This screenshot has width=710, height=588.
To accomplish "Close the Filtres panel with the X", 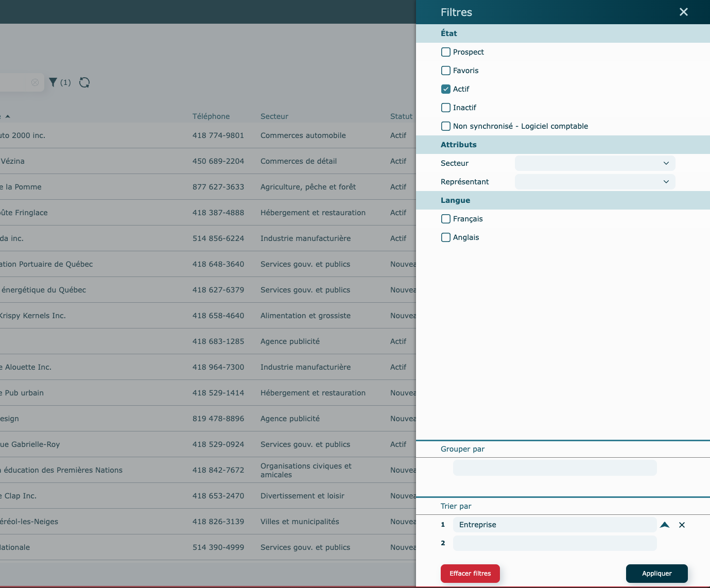I will click(x=683, y=12).
